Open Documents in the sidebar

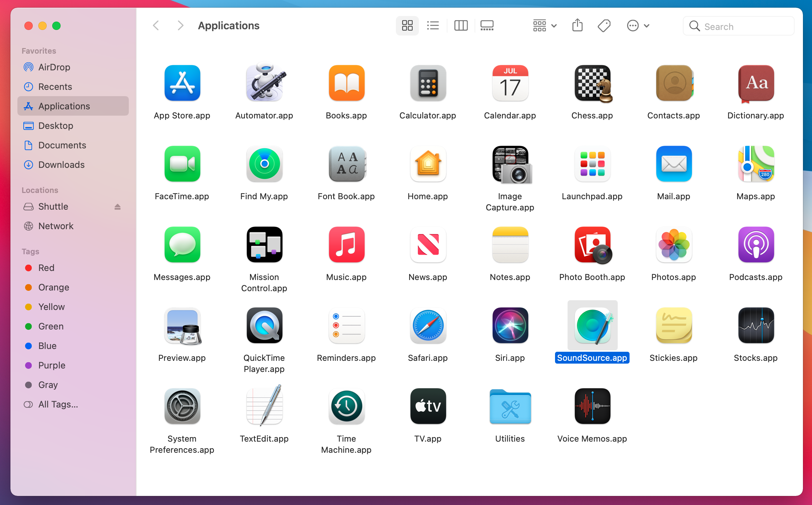[x=73, y=145]
